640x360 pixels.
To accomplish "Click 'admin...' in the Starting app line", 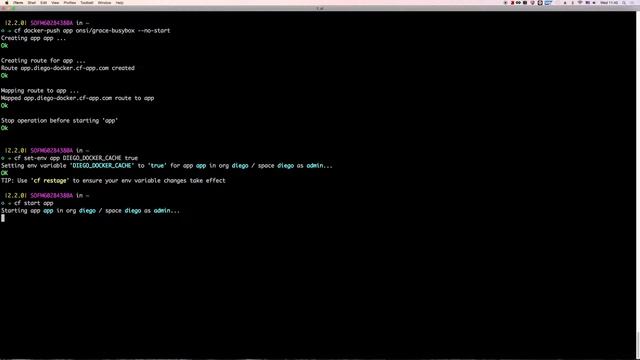I will pyautogui.click(x=167, y=211).
